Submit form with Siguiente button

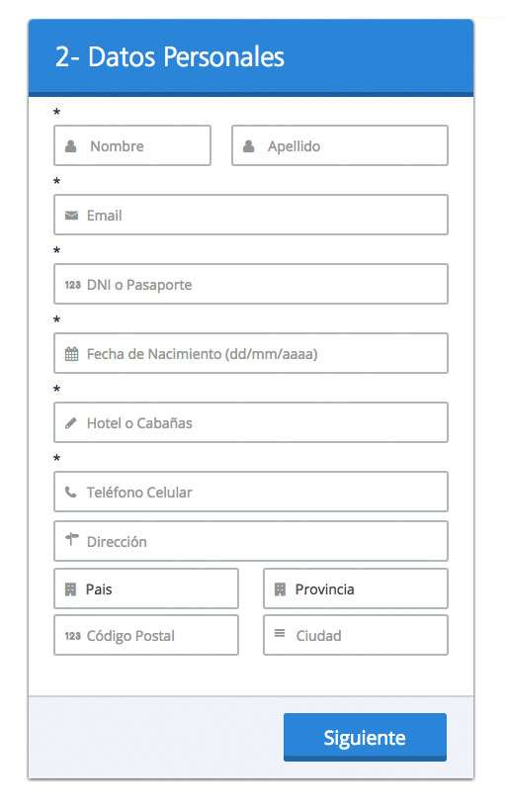[365, 738]
